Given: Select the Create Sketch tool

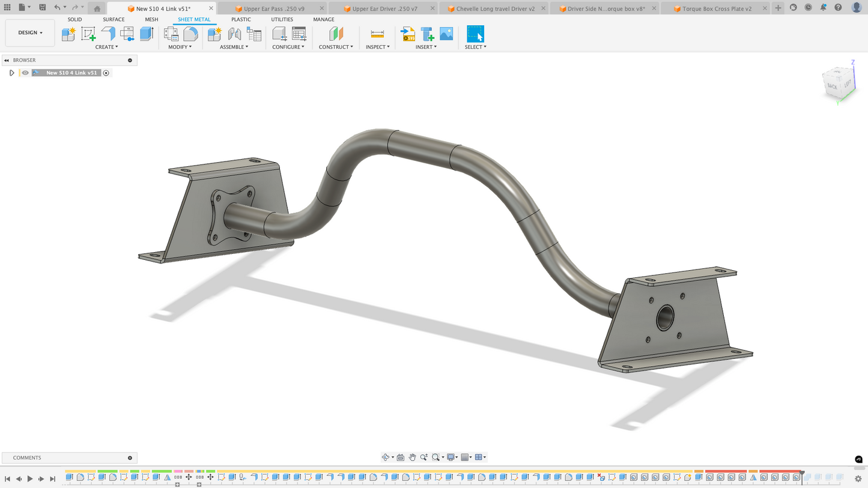Looking at the screenshot, I should [88, 34].
